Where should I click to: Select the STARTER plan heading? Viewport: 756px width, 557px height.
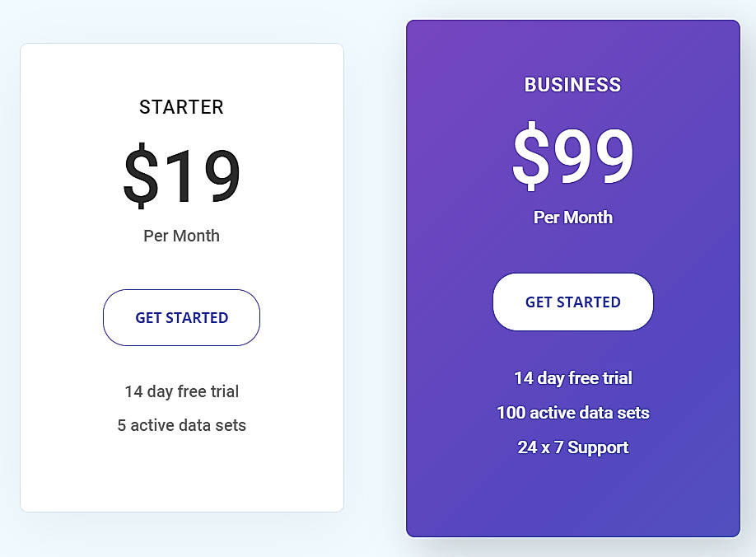[181, 107]
